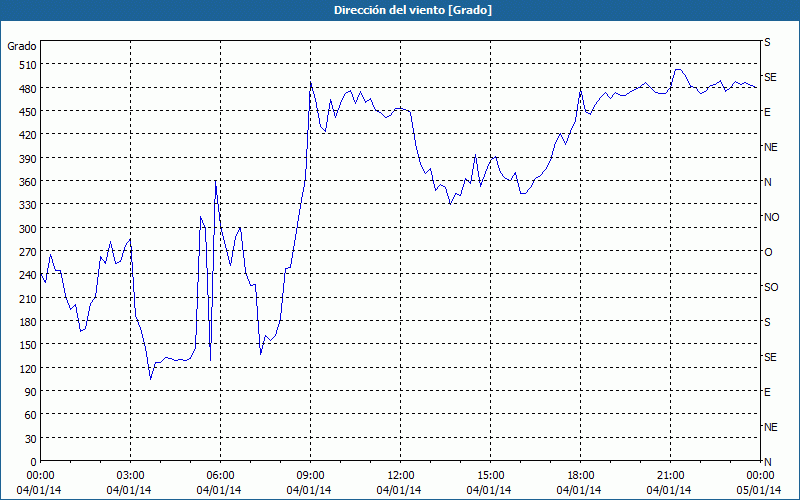Screen dimensions: 800x500
Task: Select the 05/01/14 date label
Action: [x=759, y=490]
